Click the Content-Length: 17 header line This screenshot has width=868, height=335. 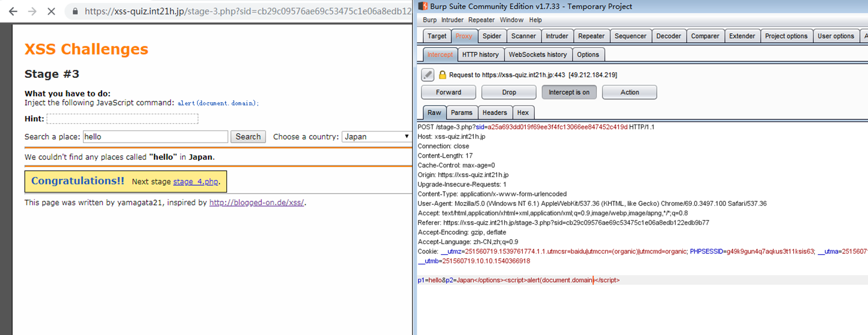pos(445,156)
